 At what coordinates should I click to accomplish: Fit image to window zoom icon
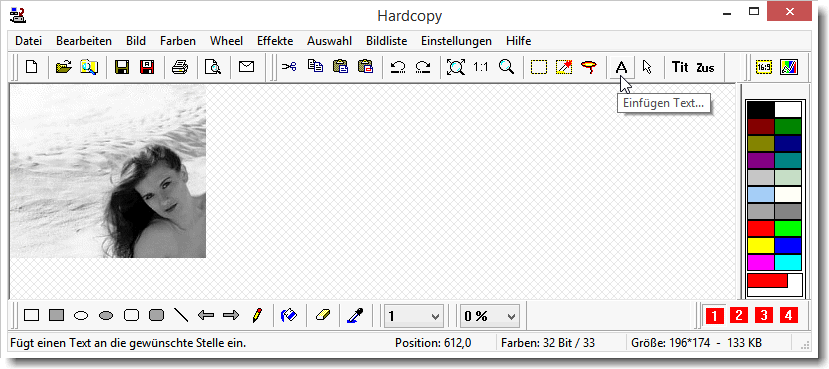click(456, 67)
